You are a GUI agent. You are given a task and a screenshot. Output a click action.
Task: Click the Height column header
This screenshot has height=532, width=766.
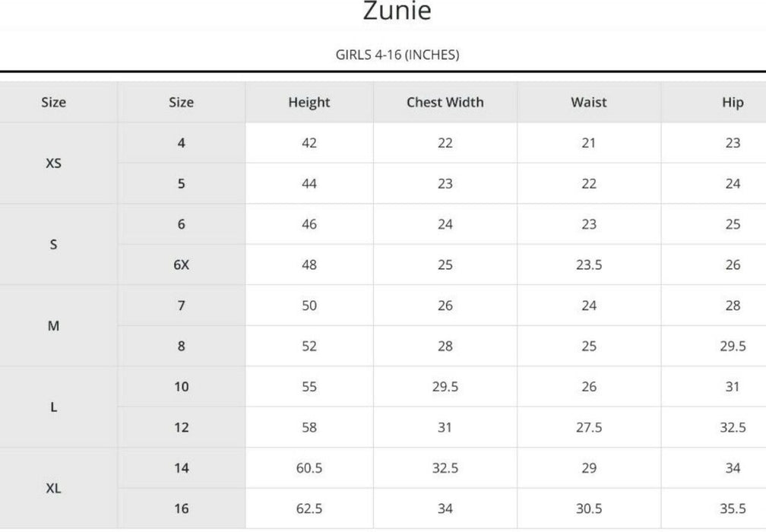click(309, 103)
